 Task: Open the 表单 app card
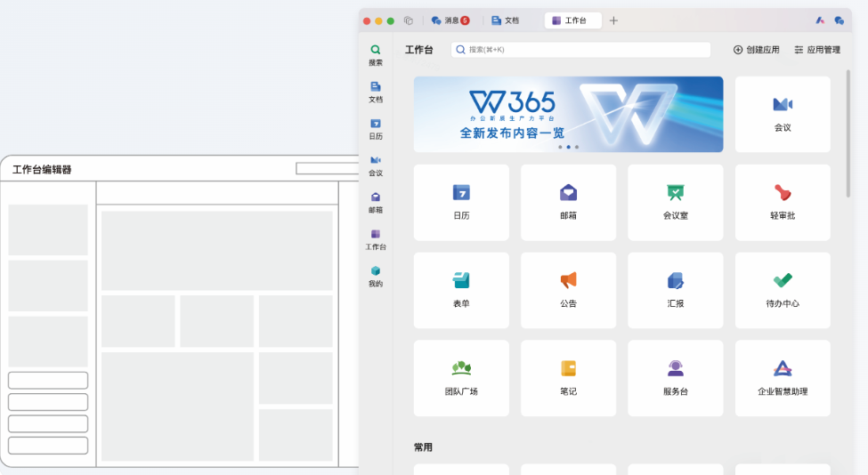coord(461,290)
